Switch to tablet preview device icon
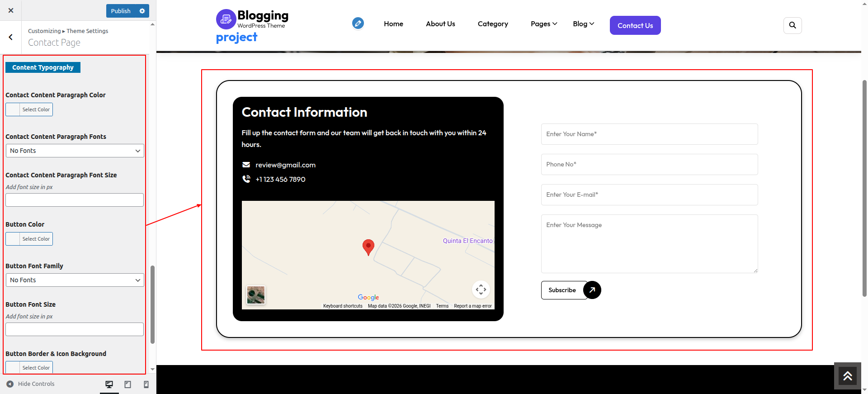868x394 pixels. click(x=128, y=384)
